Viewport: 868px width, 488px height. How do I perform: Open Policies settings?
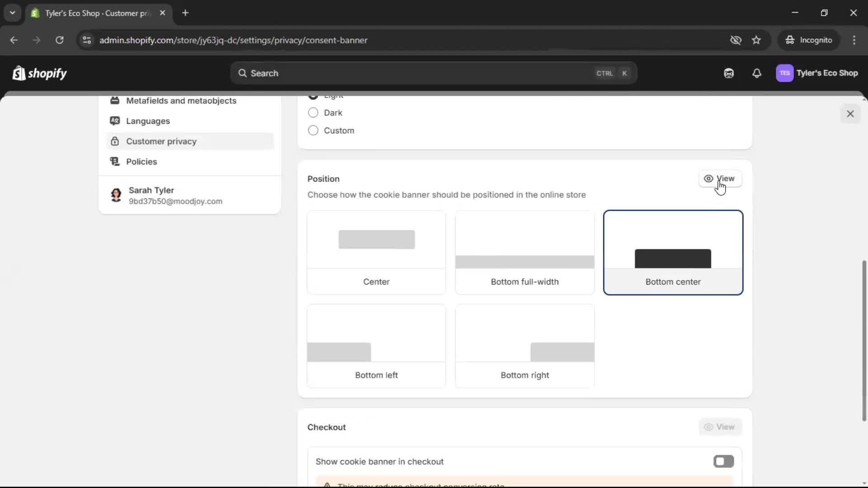(x=142, y=161)
